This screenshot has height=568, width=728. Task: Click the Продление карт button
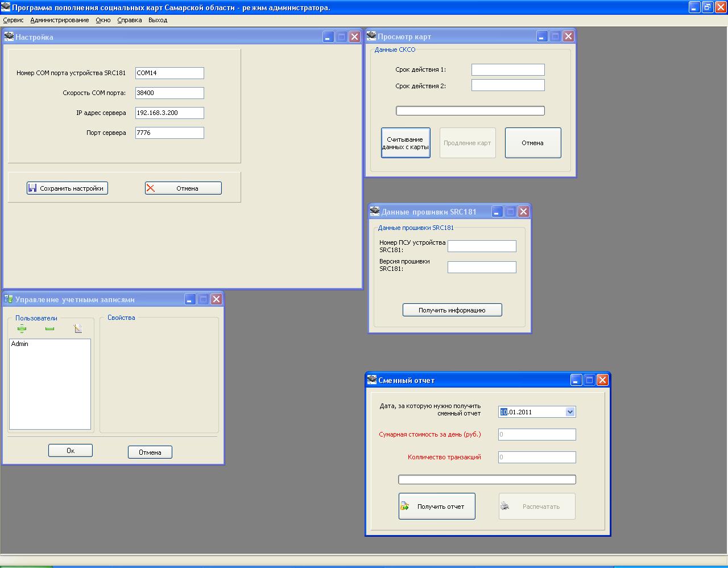[468, 143]
